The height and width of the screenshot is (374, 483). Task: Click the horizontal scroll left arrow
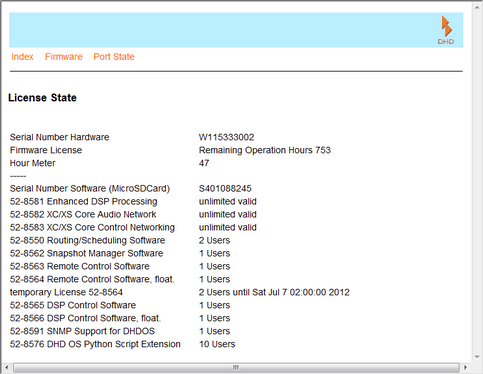(x=6, y=368)
